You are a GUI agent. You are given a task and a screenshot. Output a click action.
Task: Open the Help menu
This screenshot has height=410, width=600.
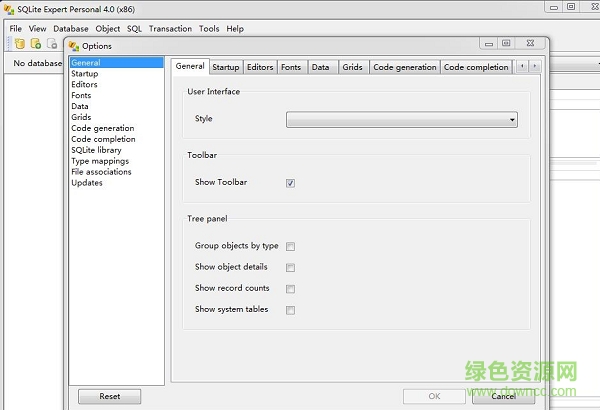point(235,29)
